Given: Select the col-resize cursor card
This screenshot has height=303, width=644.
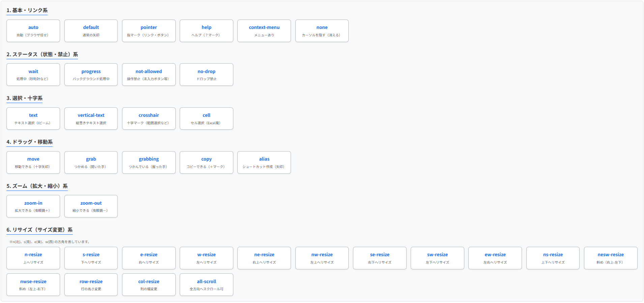Looking at the screenshot, I should pyautogui.click(x=149, y=284).
